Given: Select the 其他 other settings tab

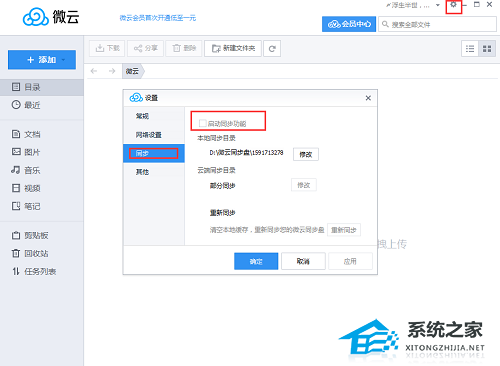Looking at the screenshot, I should click(154, 172).
